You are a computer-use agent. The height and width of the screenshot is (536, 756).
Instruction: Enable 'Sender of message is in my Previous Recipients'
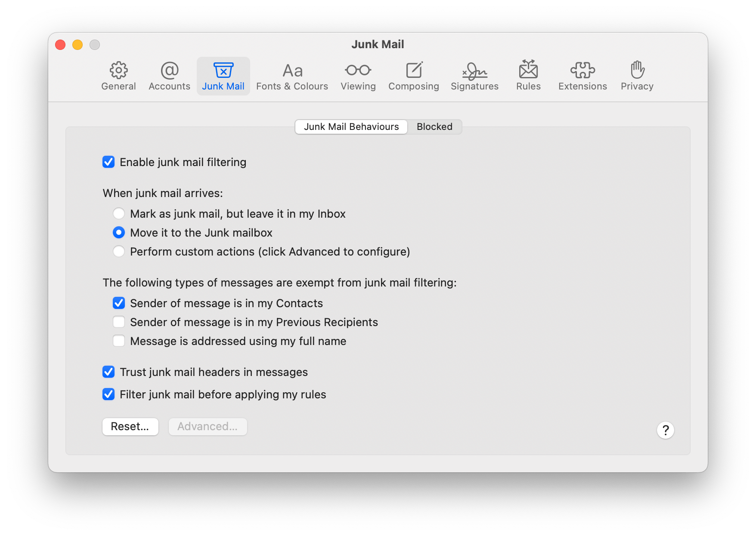coord(119,322)
